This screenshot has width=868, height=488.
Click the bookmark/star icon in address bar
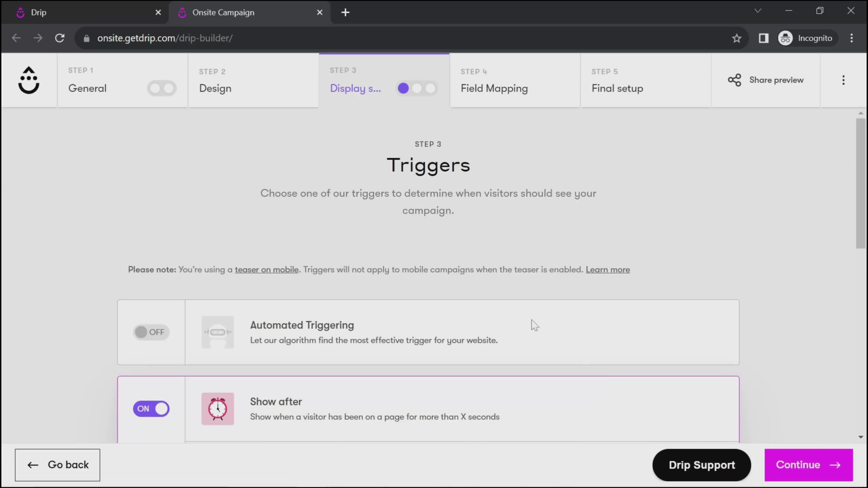click(x=737, y=38)
